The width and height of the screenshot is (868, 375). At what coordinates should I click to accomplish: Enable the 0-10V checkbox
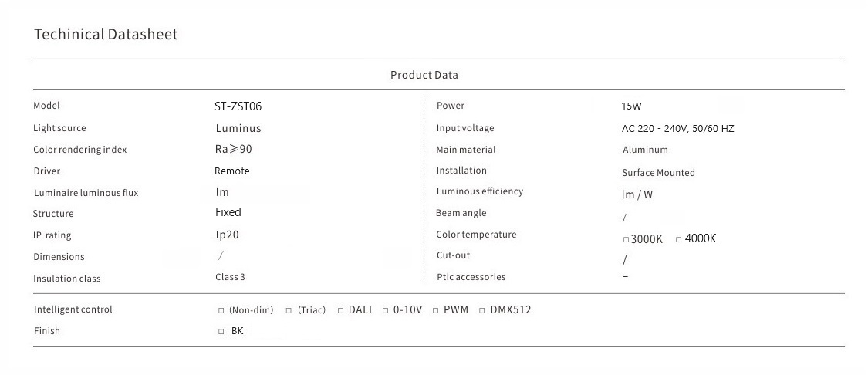pyautogui.click(x=385, y=310)
